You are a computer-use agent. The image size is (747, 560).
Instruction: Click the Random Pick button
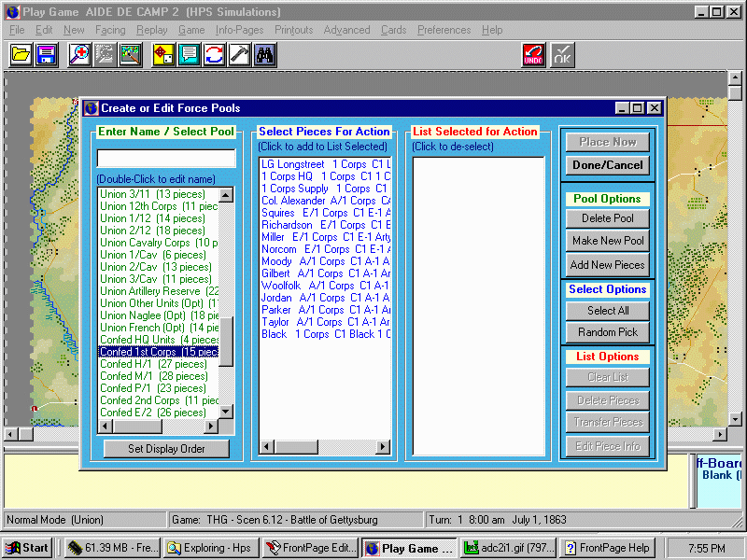click(608, 332)
